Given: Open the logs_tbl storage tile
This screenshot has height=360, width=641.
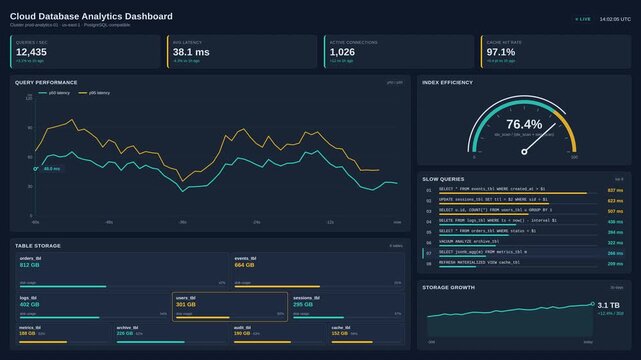Looking at the screenshot, I should click(x=93, y=306).
